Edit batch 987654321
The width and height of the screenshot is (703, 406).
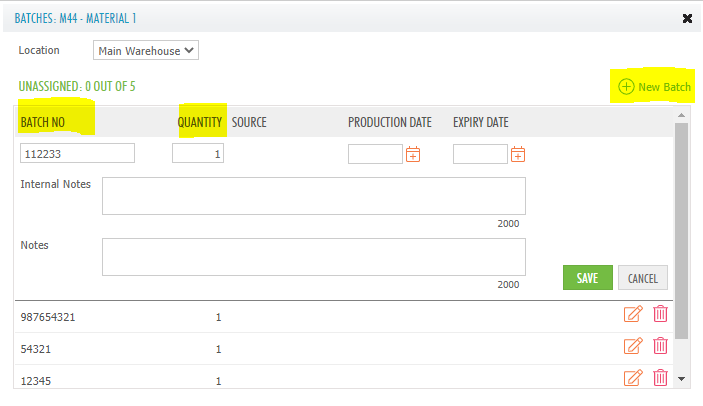632,314
